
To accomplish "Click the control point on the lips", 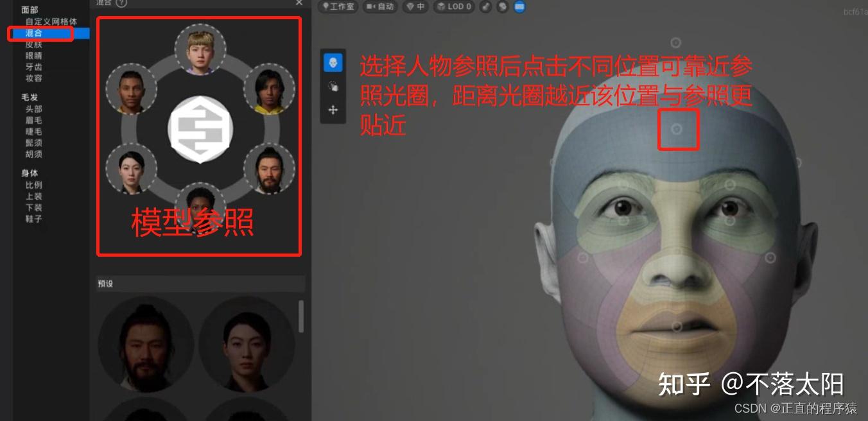I will coord(676,327).
